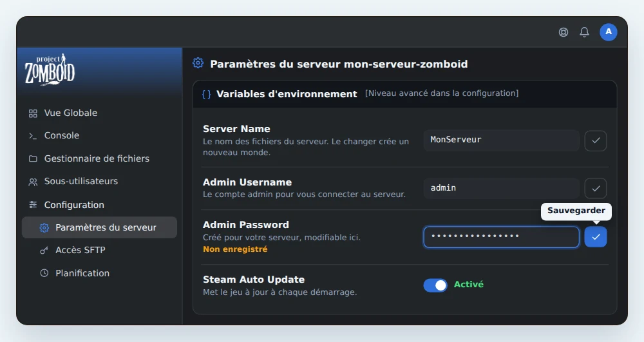The width and height of the screenshot is (644, 342).
Task: Click the Gestionnaire de fichiers folder icon
Action: click(x=33, y=158)
